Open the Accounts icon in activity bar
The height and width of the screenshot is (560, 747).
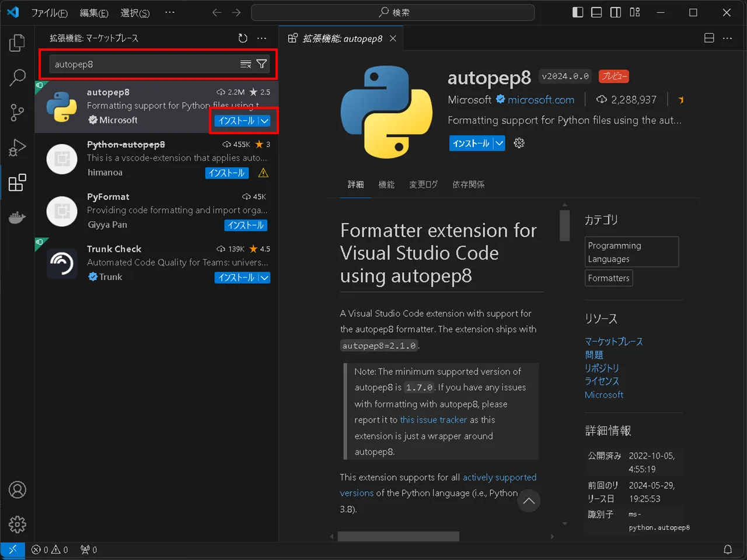(x=18, y=490)
